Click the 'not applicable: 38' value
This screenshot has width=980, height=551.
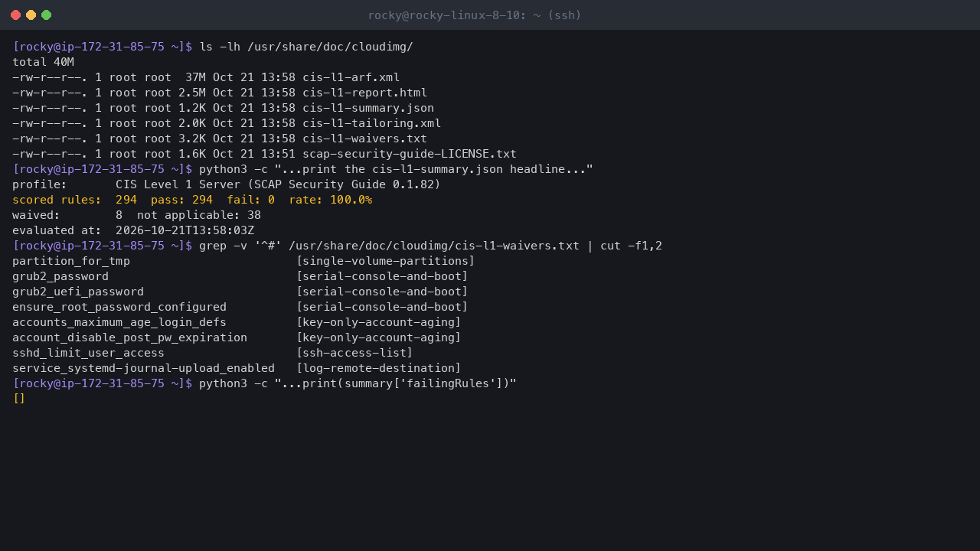pyautogui.click(x=199, y=215)
